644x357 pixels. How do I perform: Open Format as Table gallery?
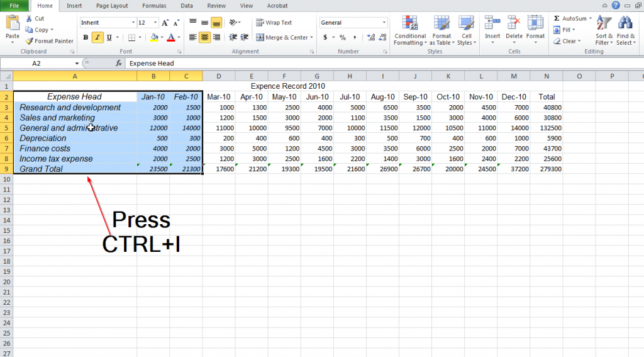[x=441, y=30]
